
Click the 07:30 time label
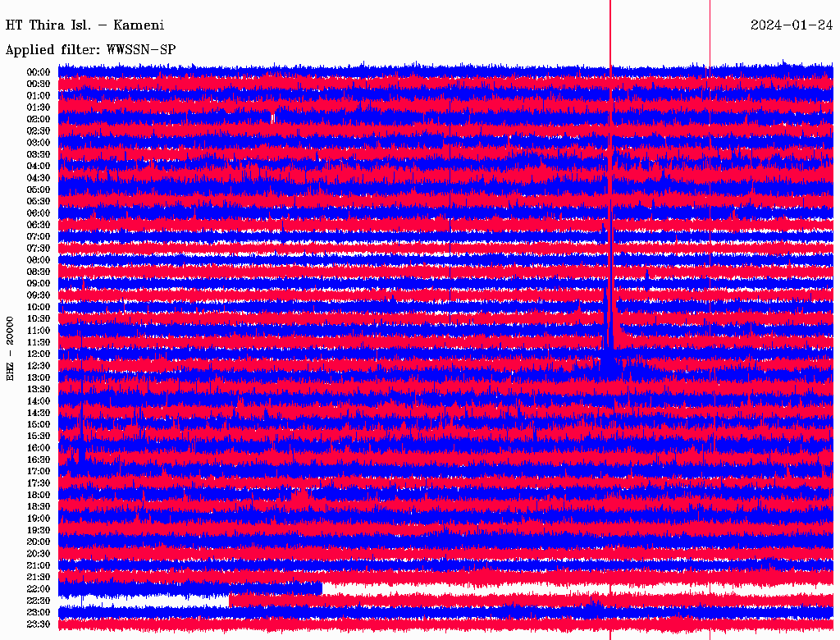[39, 249]
